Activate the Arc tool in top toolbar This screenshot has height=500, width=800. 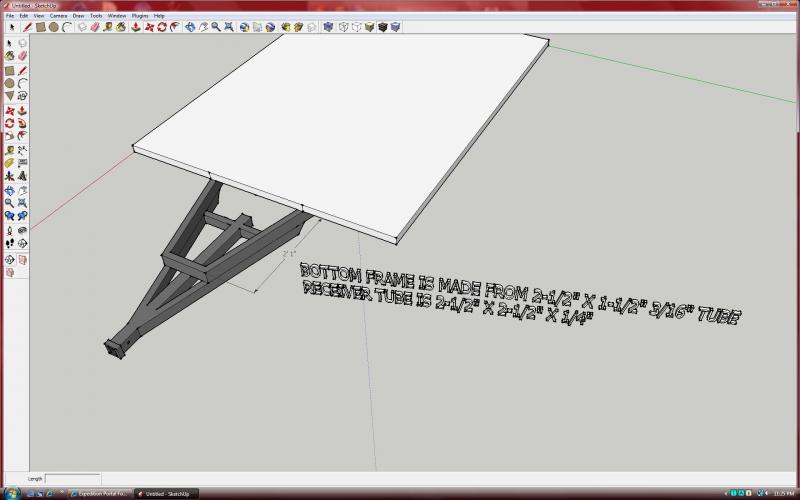pos(67,27)
